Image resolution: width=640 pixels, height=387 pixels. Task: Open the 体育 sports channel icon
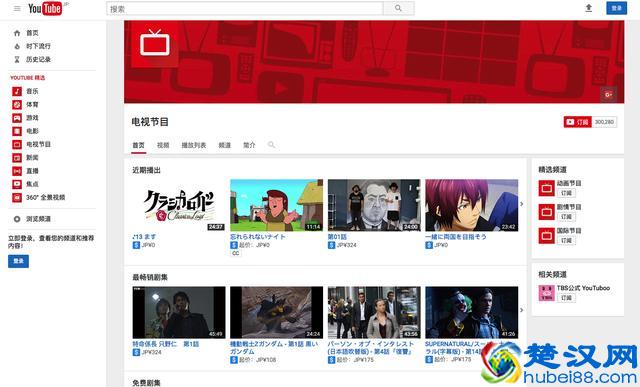pos(17,105)
